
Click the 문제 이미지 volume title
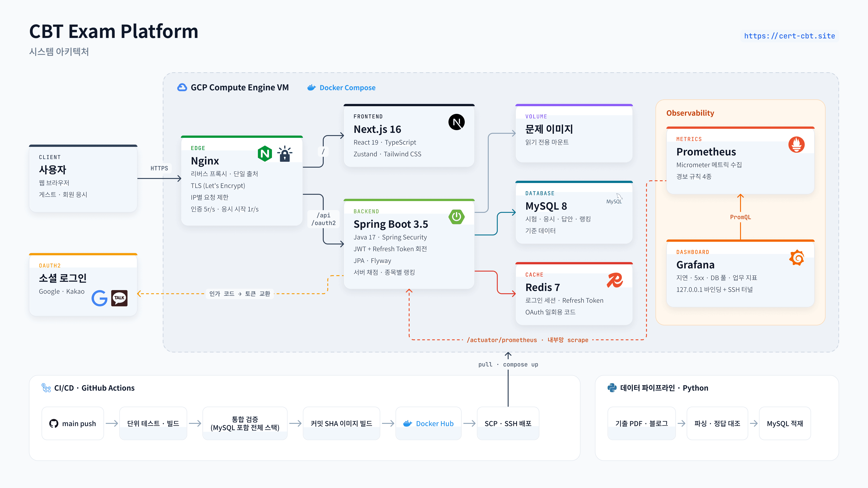click(x=549, y=129)
